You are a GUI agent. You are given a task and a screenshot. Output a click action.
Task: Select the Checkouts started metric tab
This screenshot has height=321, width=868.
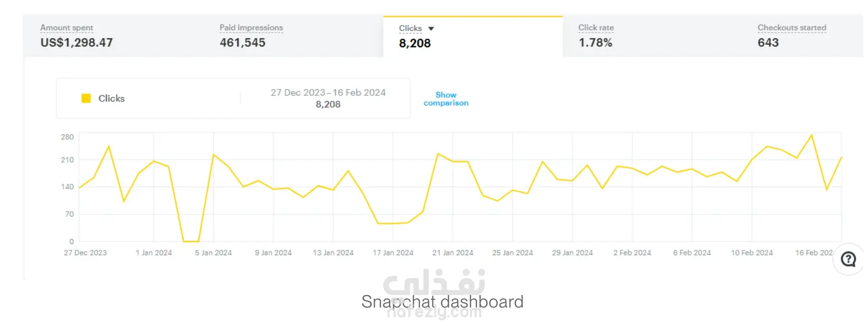[x=791, y=28]
